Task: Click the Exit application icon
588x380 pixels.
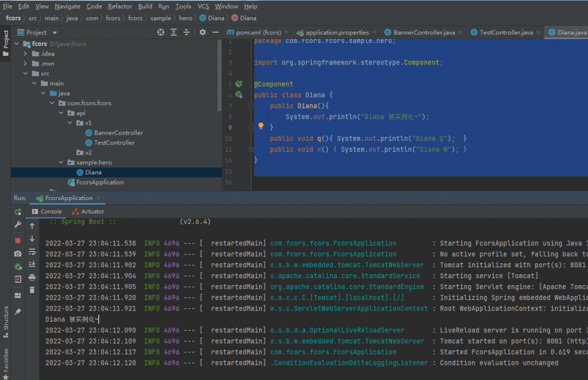Action: (18, 279)
